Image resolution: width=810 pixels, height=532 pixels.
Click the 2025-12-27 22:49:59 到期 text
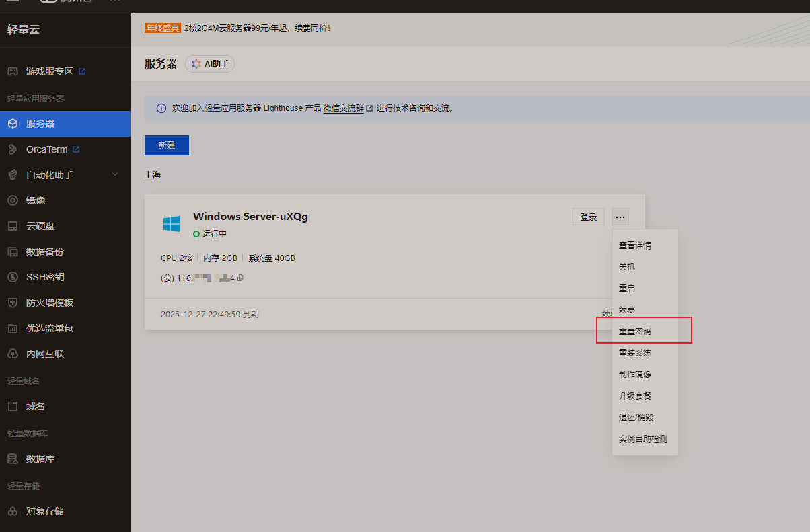[210, 315]
